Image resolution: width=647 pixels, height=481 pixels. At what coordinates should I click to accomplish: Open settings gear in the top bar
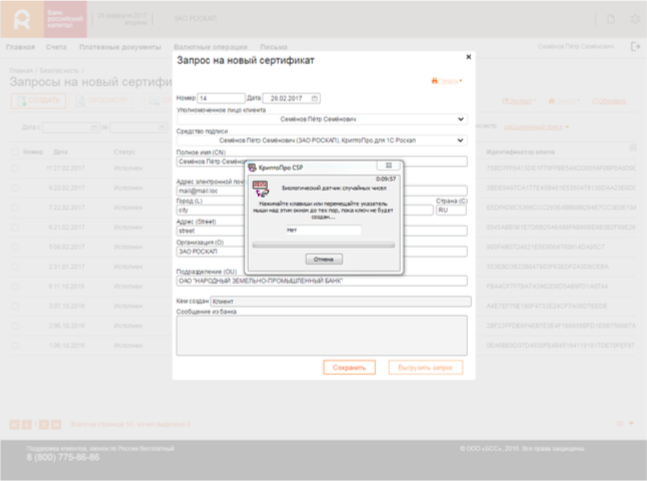tap(635, 19)
